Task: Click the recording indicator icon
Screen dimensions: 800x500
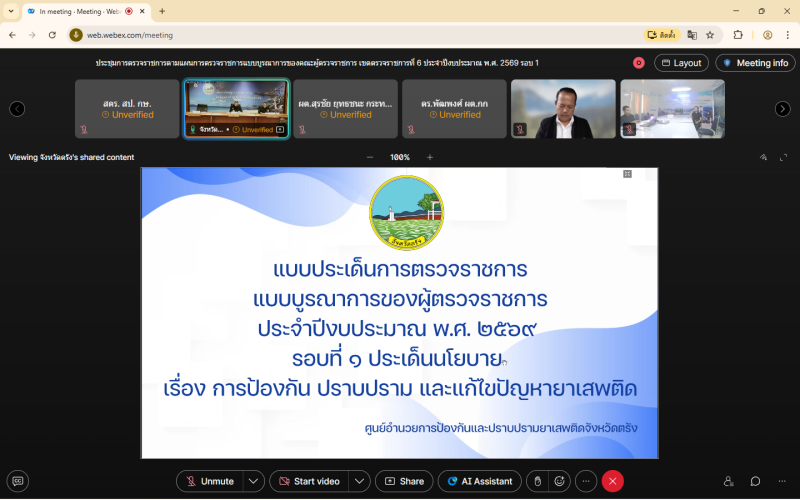Action: 638,63
